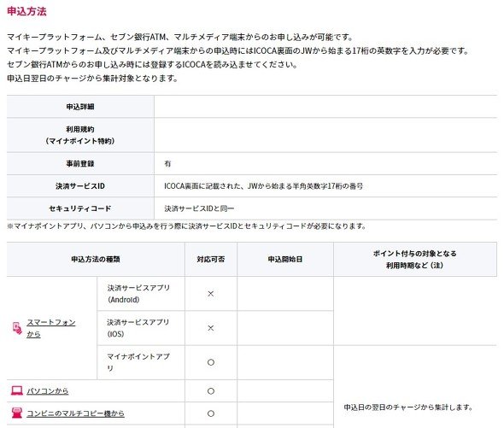Click the 申込方法の種類 column header
504x428 pixels.
click(x=96, y=259)
